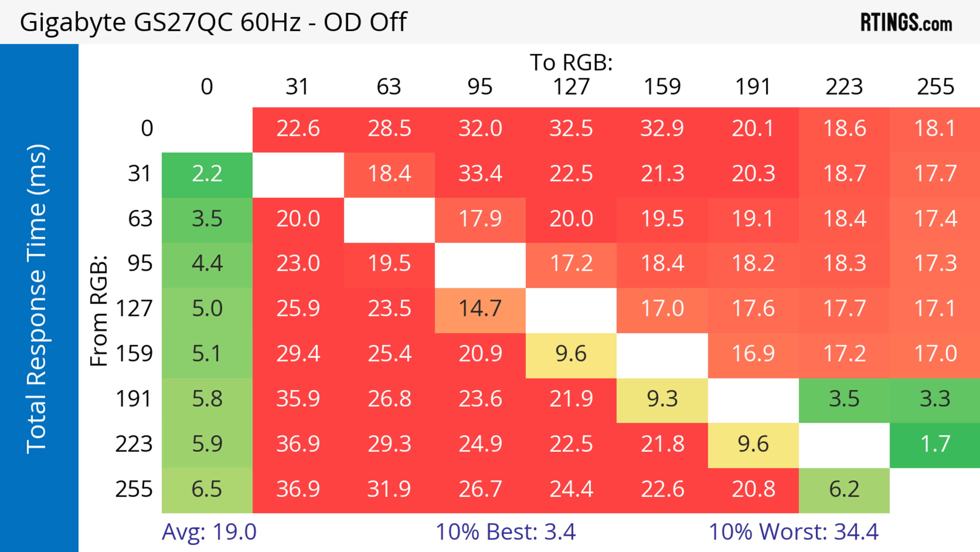Pick the red 33.4 cell
This screenshot has height=552, width=980.
(x=480, y=174)
